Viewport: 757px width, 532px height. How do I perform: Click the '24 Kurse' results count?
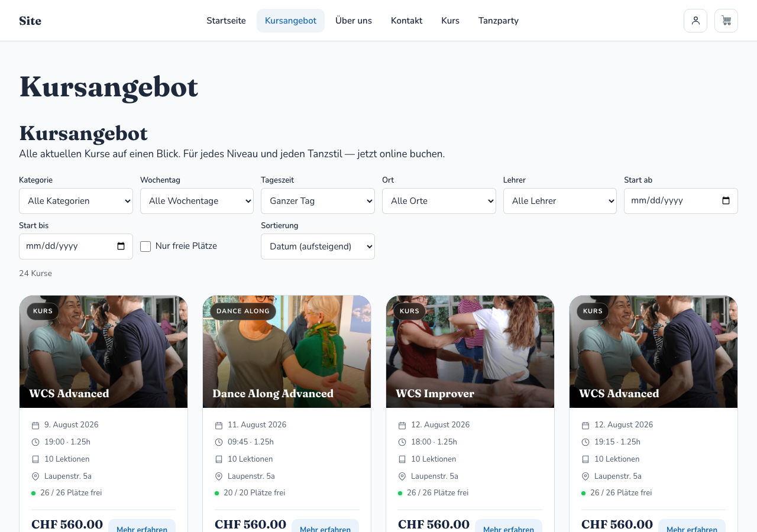(x=35, y=274)
